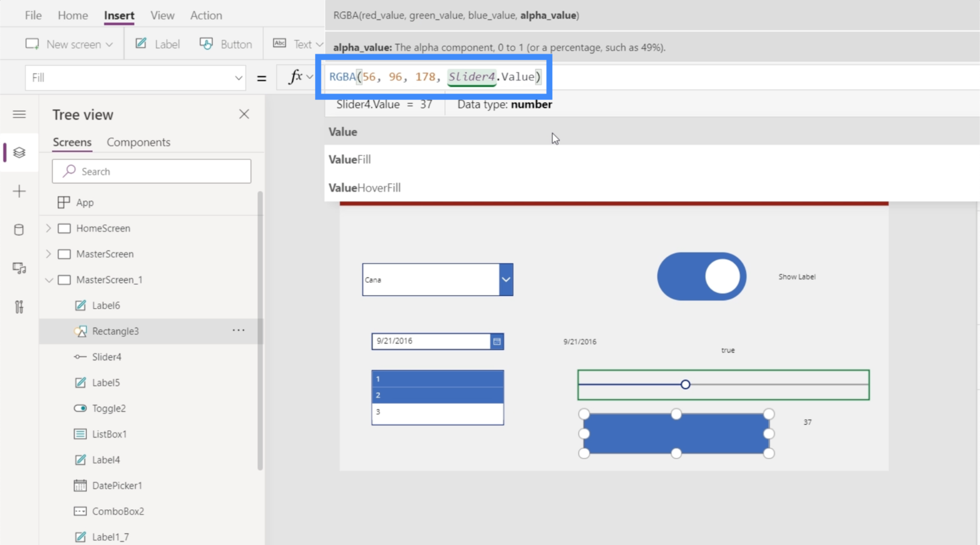Open the File menu
Viewport: 980px width, 545px height.
pos(33,15)
